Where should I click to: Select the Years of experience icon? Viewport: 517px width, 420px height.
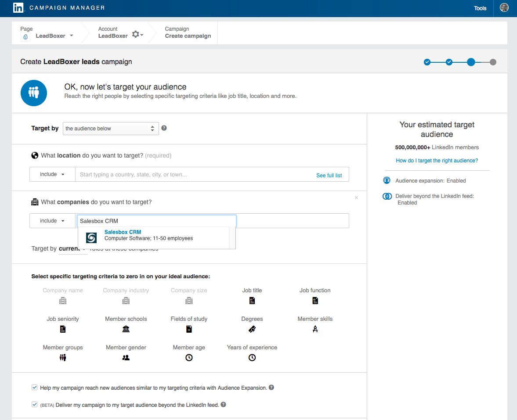point(252,358)
